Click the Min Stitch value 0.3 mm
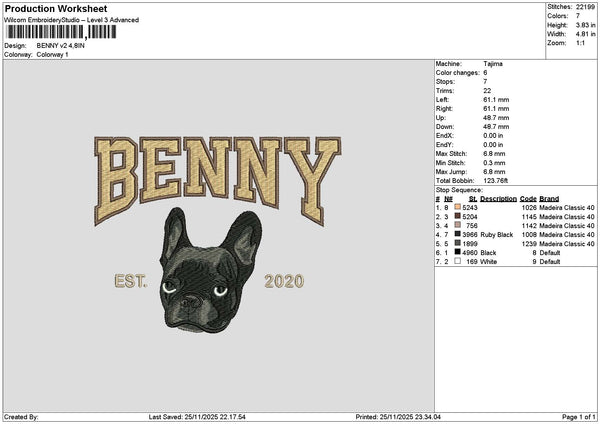The height and width of the screenshot is (424, 600). [494, 163]
